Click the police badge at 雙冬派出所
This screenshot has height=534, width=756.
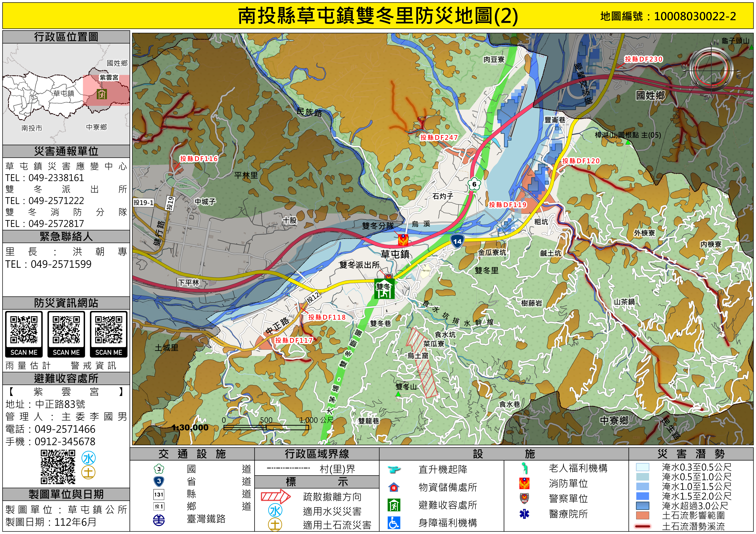pyautogui.click(x=389, y=276)
